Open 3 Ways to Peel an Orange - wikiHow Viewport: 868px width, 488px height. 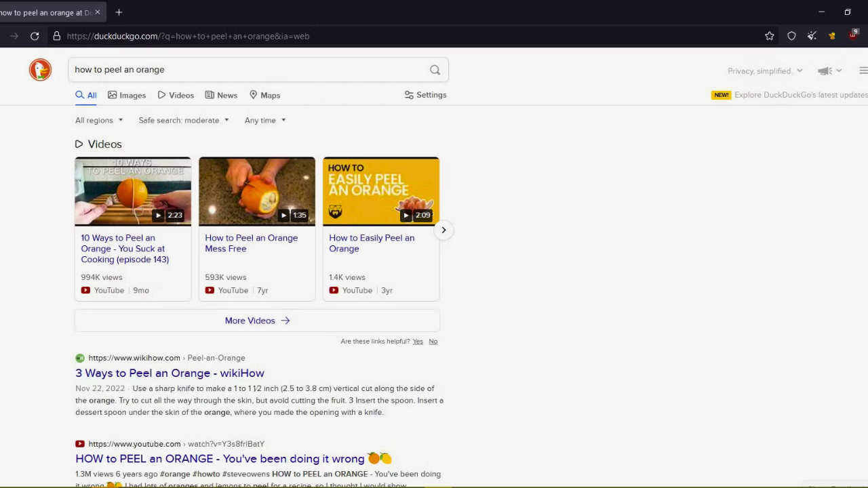click(x=170, y=373)
